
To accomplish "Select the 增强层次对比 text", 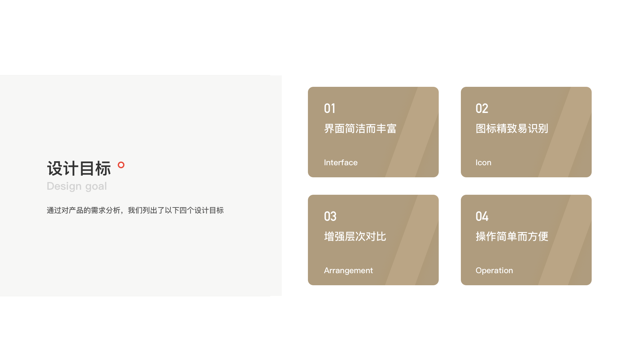I will [x=355, y=237].
